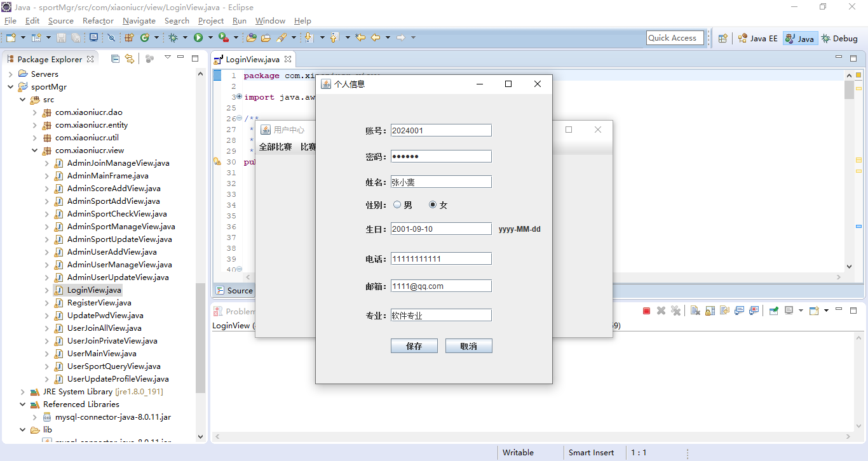Go back with the yellow left arrow
868x461 pixels.
pos(376,38)
